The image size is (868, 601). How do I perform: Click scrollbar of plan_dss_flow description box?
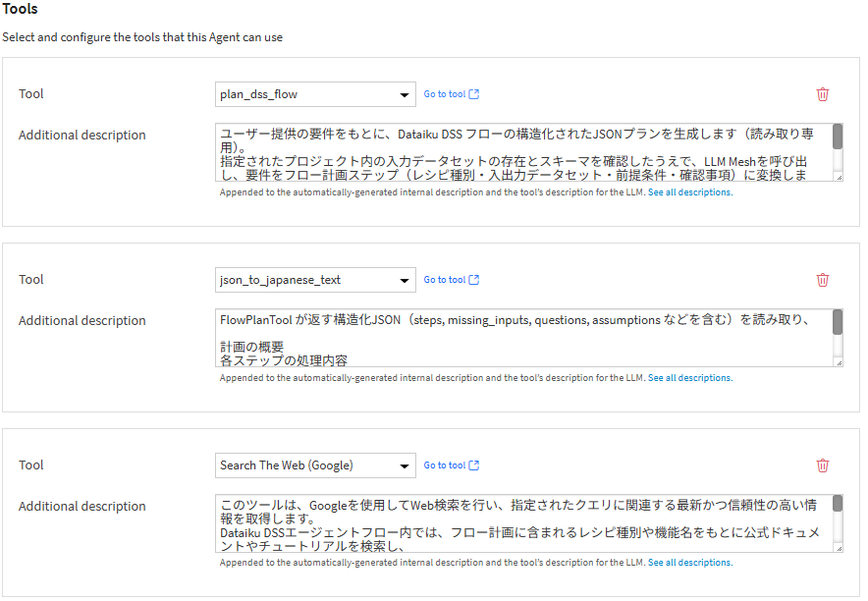(838, 137)
